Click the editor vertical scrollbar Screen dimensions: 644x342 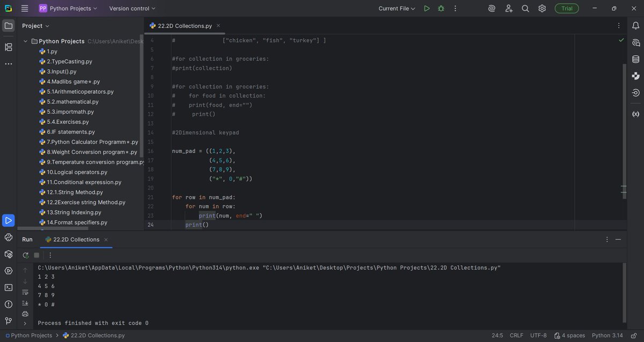[x=624, y=131]
